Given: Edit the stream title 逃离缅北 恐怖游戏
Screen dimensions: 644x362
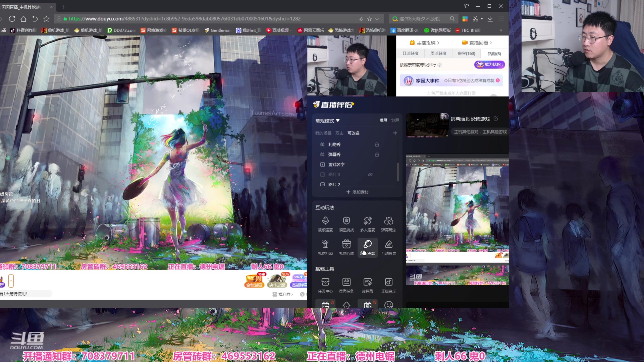Looking at the screenshot, I should tap(496, 119).
